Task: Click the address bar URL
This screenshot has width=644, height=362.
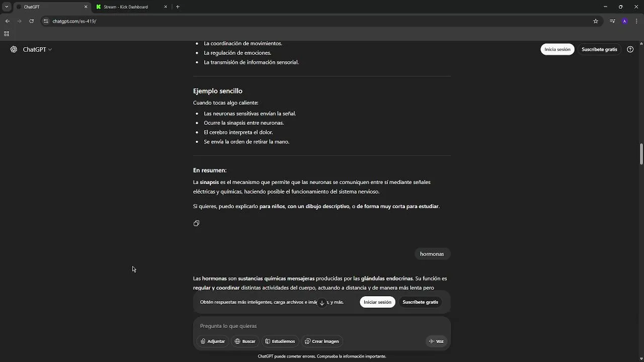Action: pos(74,21)
